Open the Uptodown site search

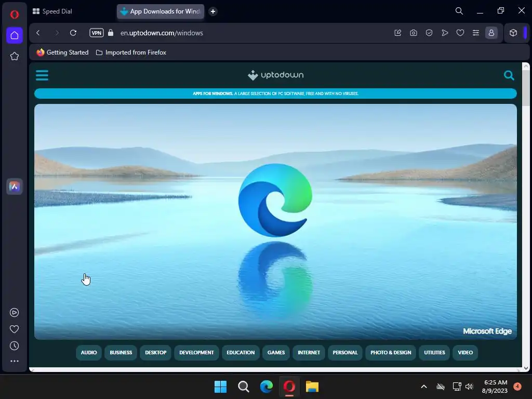point(509,75)
